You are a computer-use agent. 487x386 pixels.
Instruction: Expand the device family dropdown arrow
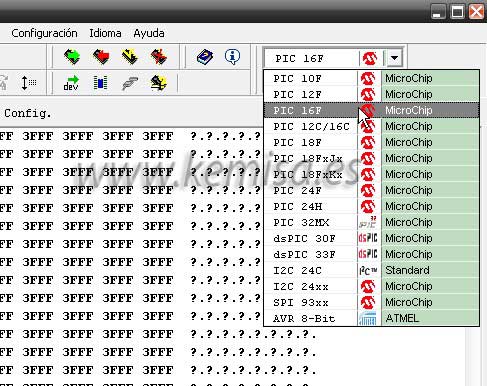point(394,58)
